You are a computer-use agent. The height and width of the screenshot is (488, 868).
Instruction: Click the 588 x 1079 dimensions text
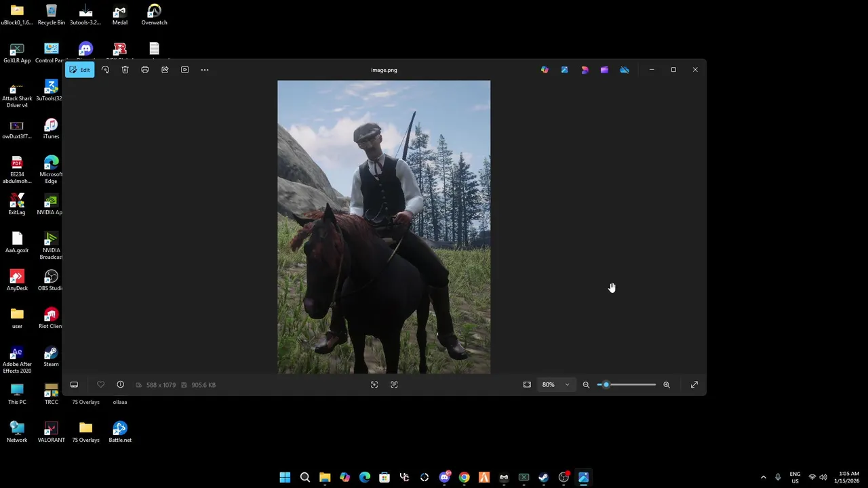click(161, 385)
